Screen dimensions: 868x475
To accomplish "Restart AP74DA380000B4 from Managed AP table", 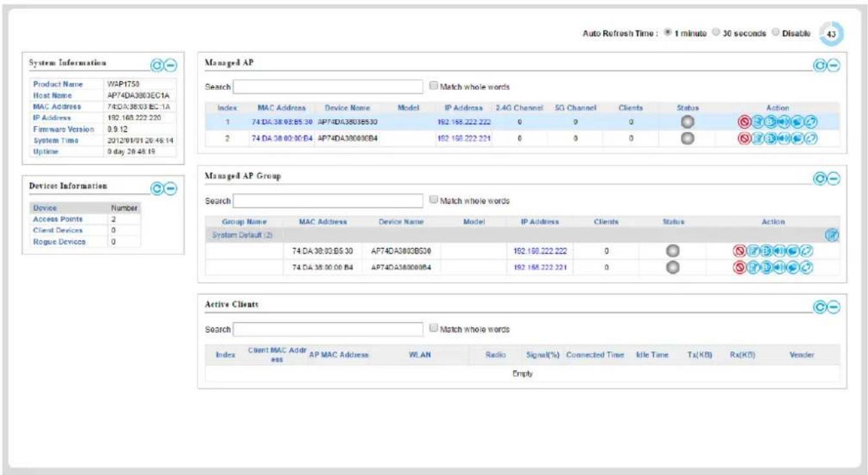I will pos(811,138).
